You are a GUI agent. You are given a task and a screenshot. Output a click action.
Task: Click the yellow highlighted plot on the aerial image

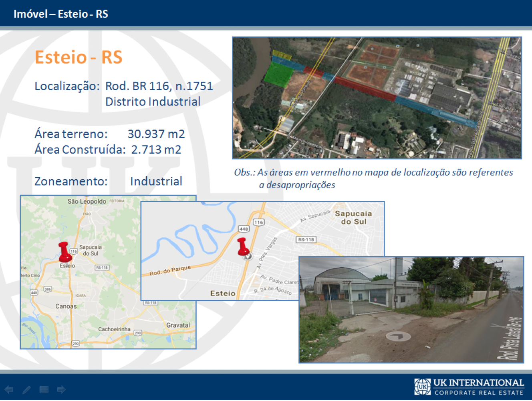coord(282,55)
